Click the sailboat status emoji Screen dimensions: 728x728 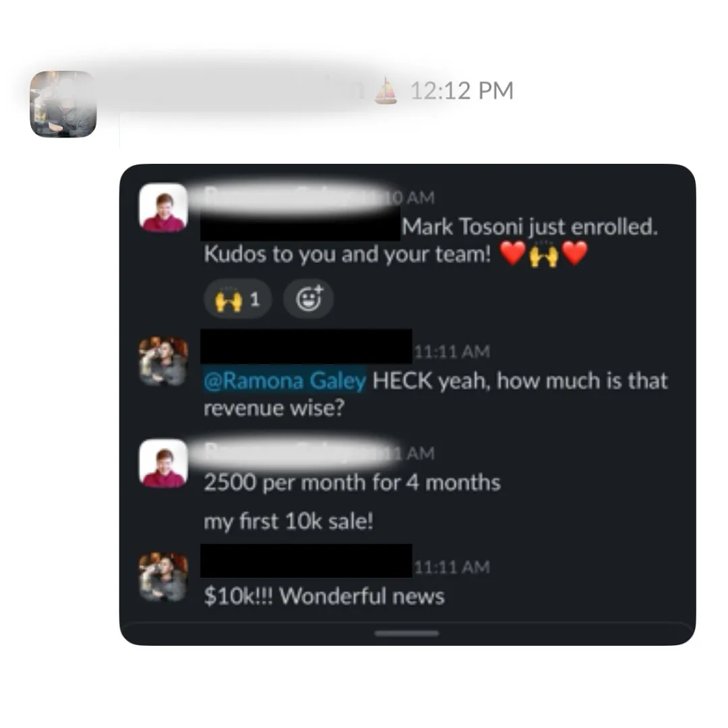[386, 90]
